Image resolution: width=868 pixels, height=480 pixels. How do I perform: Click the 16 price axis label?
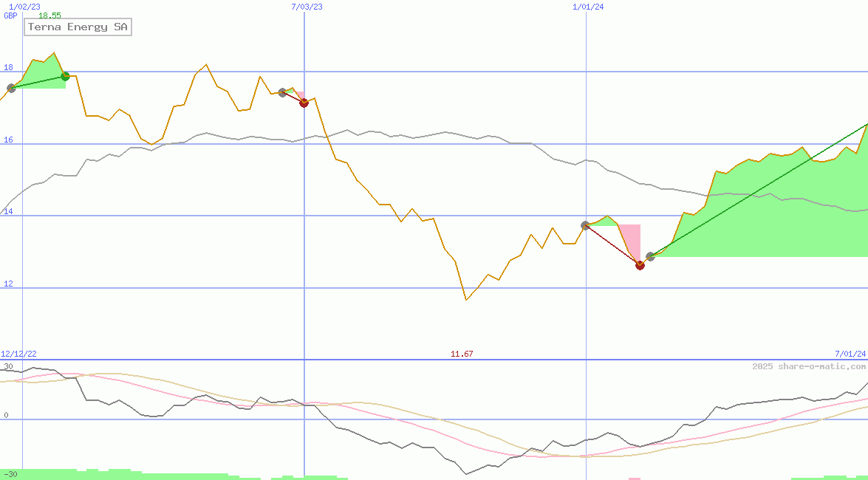[x=9, y=140]
